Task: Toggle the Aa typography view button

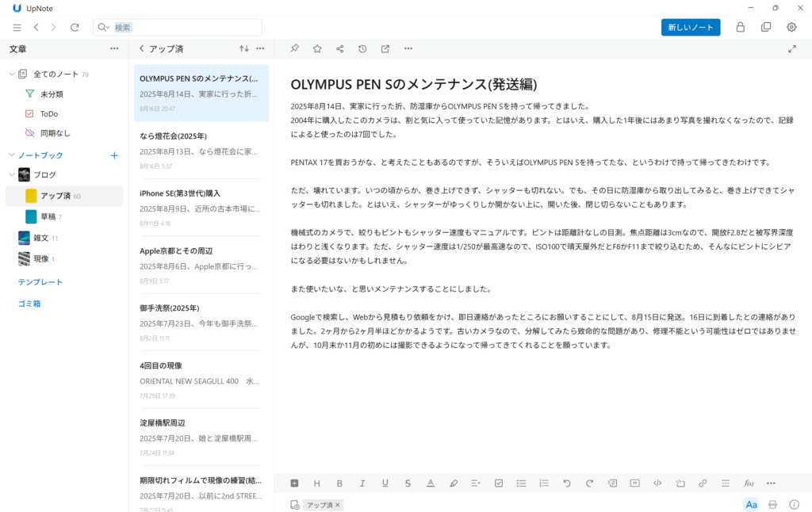Action: point(751,504)
